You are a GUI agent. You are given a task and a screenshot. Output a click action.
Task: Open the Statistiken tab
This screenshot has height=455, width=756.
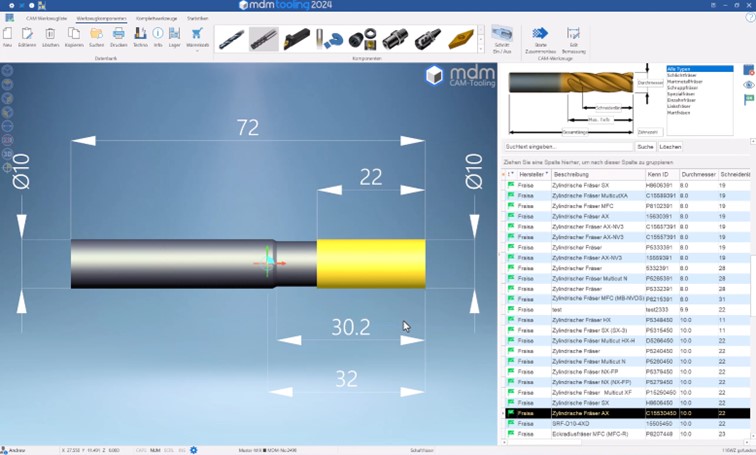pos(198,18)
